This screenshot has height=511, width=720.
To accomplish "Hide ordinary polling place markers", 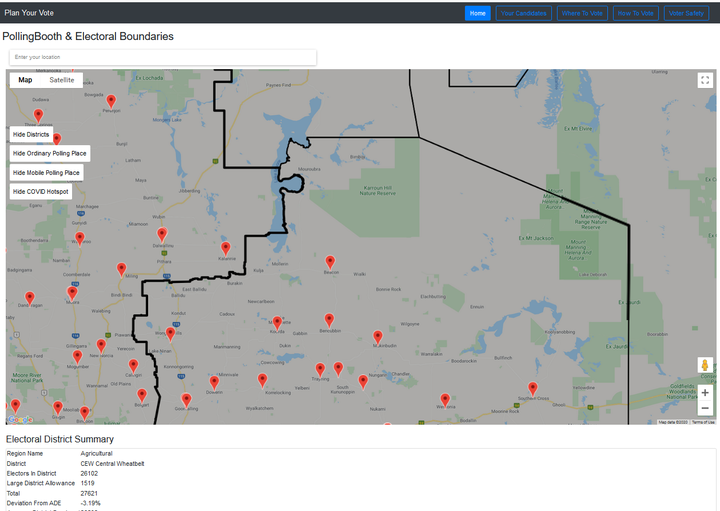I will click(50, 153).
